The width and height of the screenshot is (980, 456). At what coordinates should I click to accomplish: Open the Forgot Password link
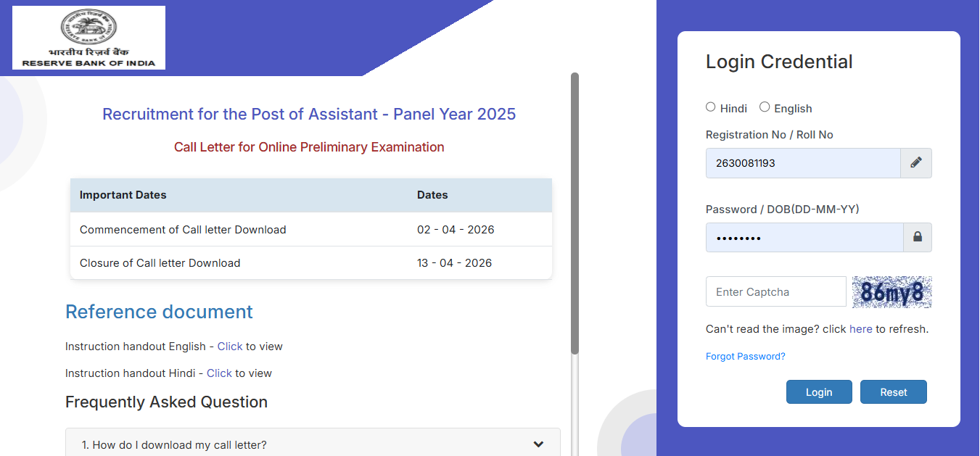click(x=745, y=356)
